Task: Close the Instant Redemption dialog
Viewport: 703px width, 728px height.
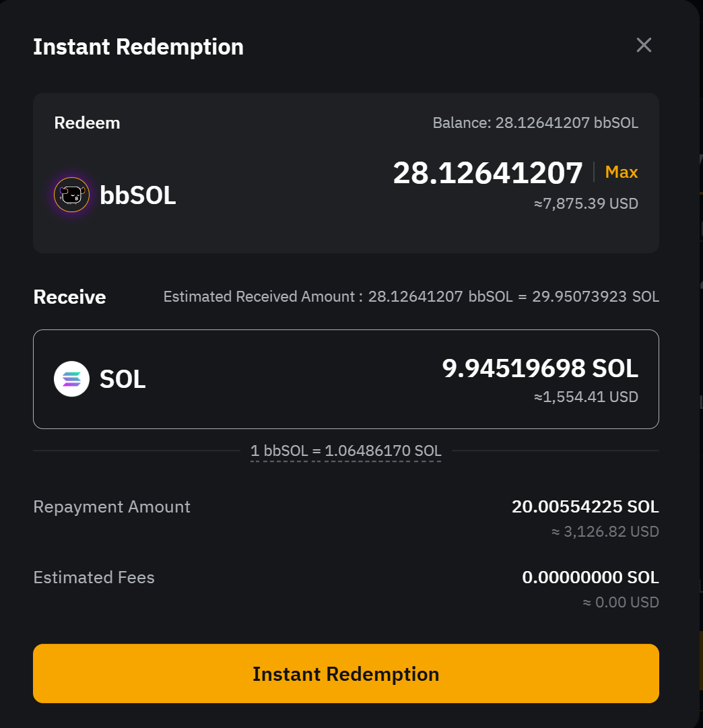Action: coord(644,45)
